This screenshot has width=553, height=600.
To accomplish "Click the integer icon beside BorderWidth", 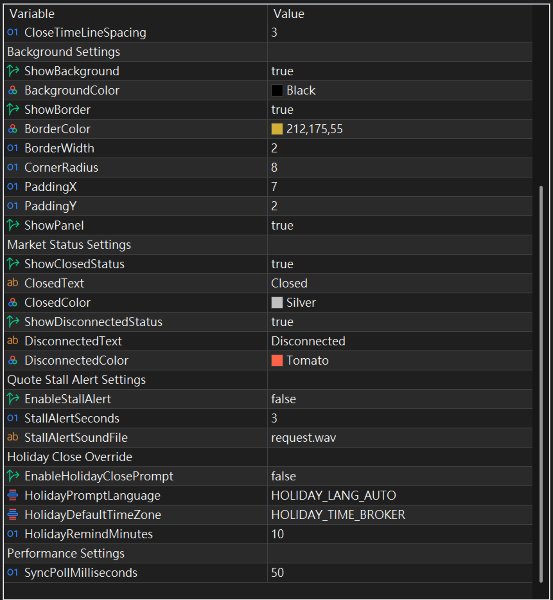I will pyautogui.click(x=13, y=148).
